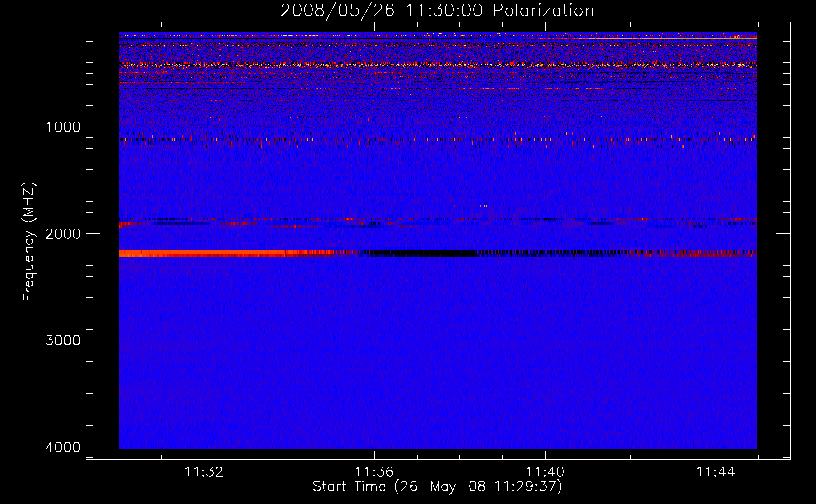Click the 4000 frequency tick label
The width and height of the screenshot is (816, 504).
click(64, 447)
